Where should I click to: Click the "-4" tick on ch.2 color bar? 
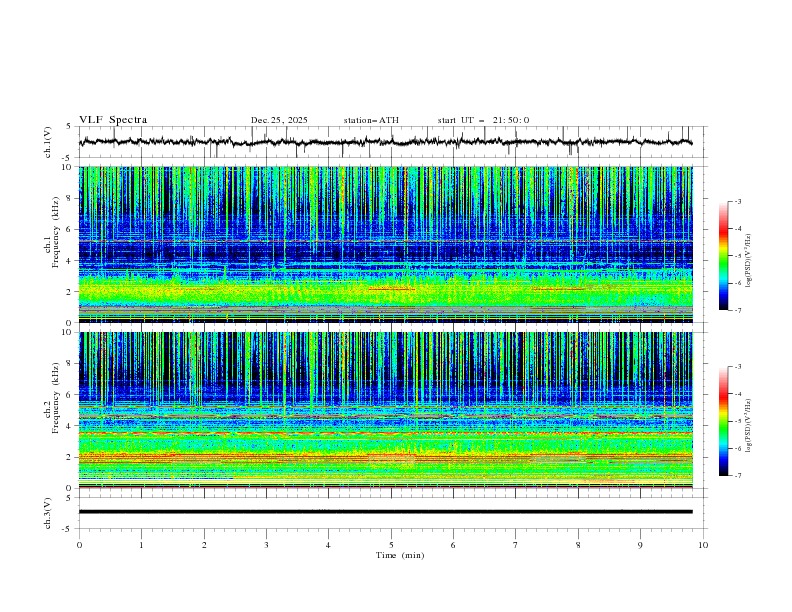click(737, 394)
